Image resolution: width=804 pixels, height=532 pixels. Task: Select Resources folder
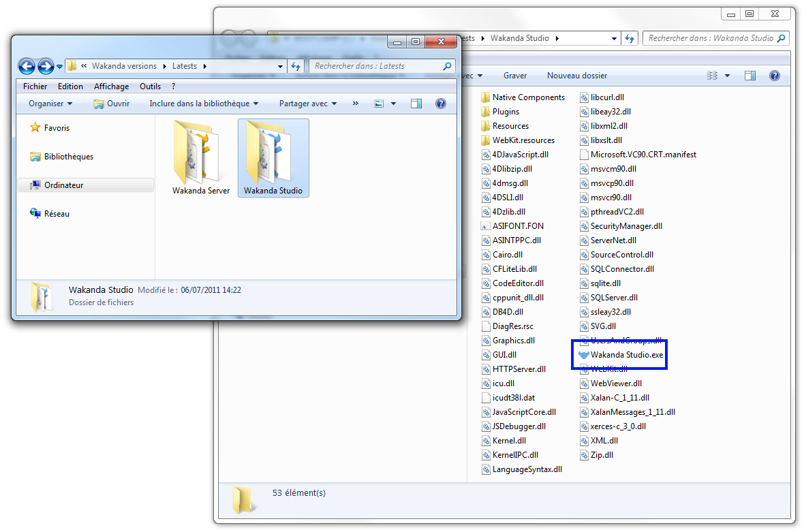coord(505,126)
